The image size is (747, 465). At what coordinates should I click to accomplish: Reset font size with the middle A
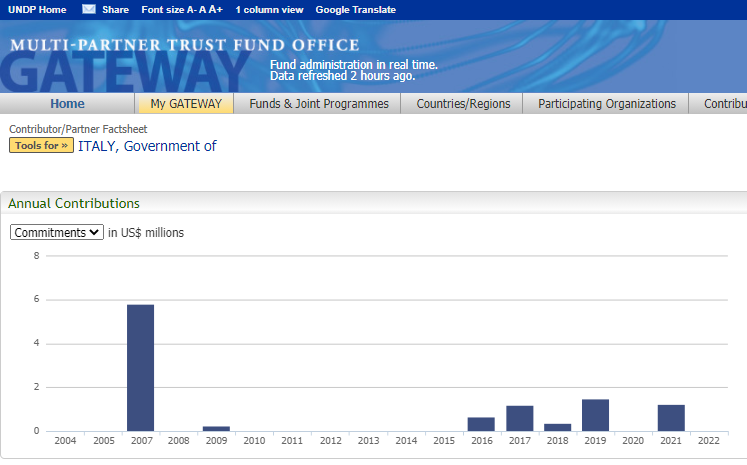[202, 10]
